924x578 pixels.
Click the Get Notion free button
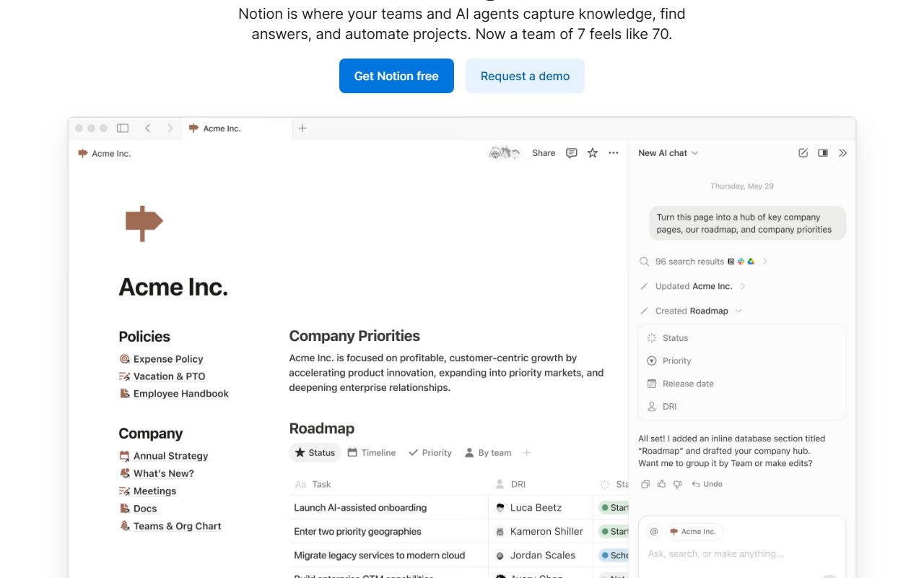tap(396, 75)
